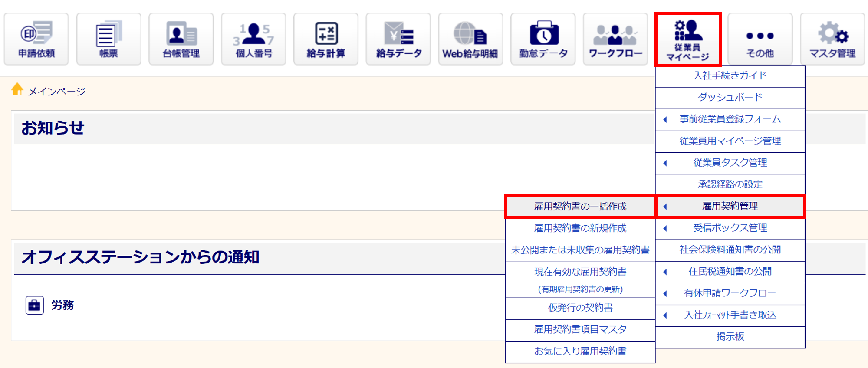Select 承認経路の設定 menu item
Viewport: 868px width, 368px height.
[730, 185]
